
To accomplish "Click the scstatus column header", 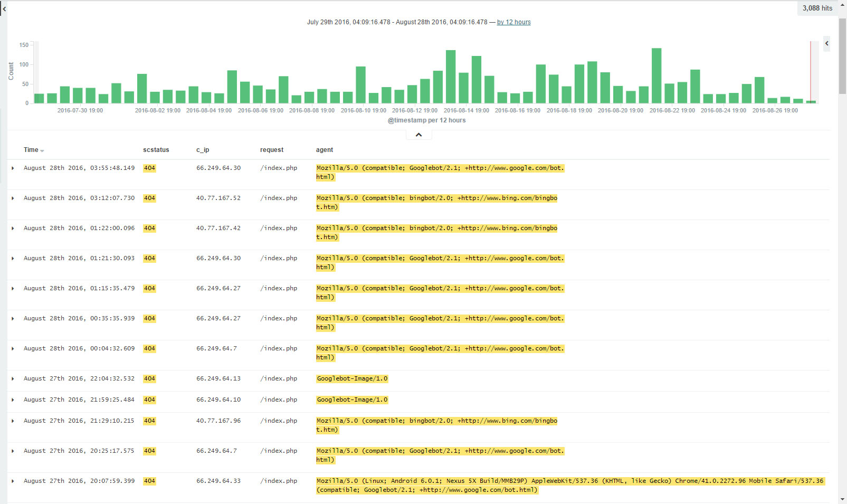I will pyautogui.click(x=156, y=150).
